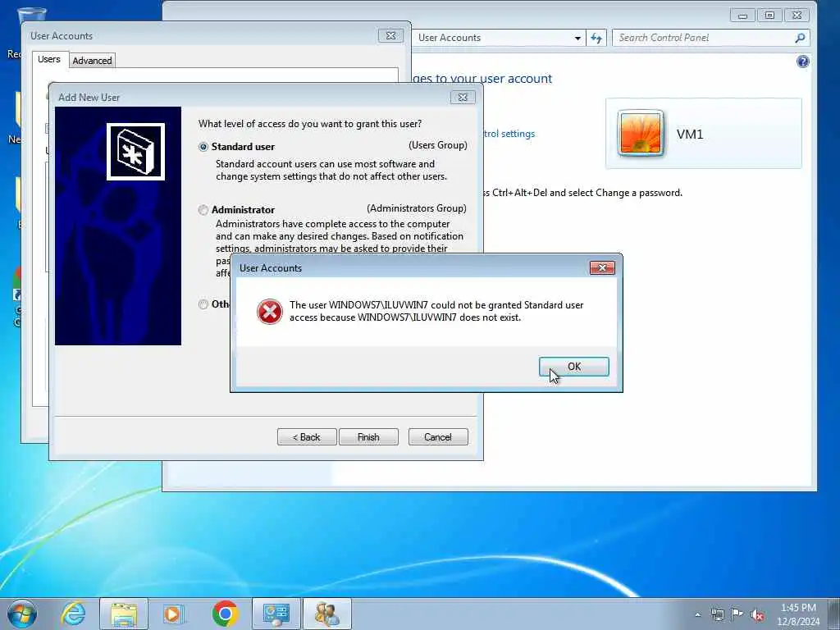Select the Standard user radio button
Image resolution: width=840 pixels, height=630 pixels.
(x=203, y=147)
